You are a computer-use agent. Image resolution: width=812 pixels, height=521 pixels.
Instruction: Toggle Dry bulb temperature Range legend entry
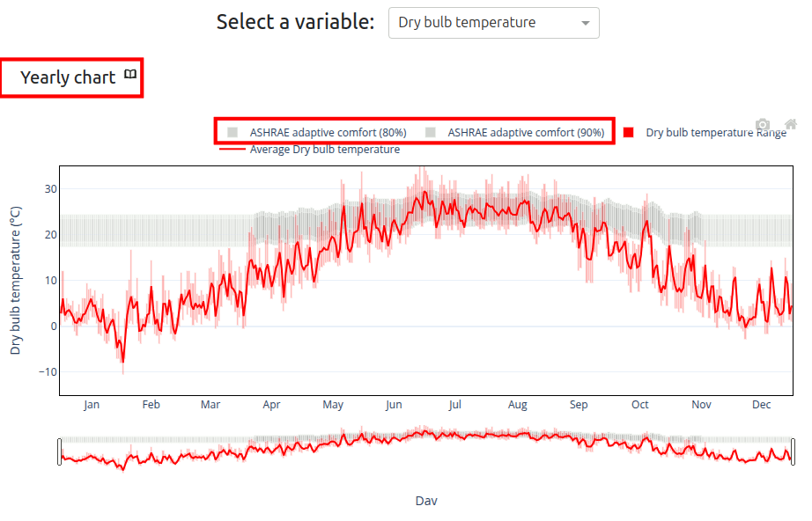715,133
